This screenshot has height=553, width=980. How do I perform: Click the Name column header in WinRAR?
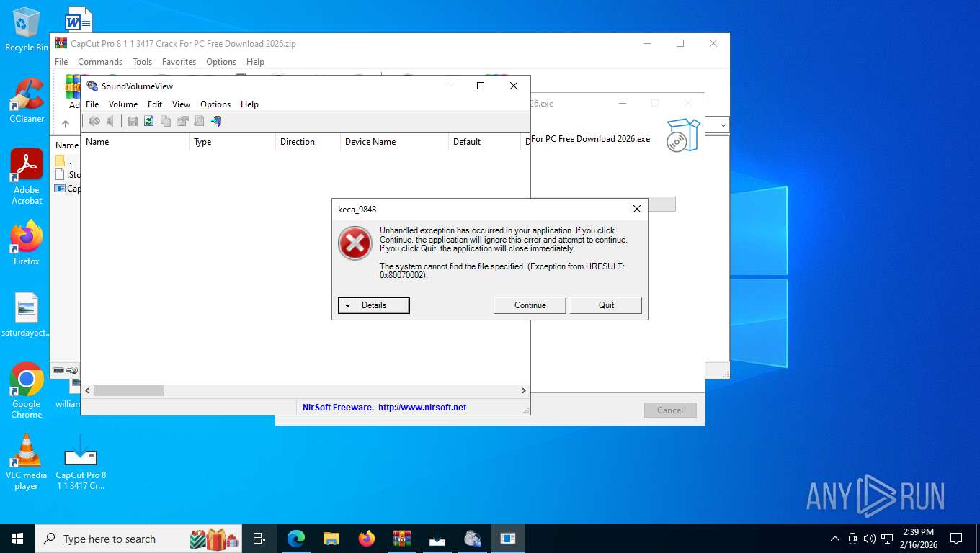(x=67, y=145)
